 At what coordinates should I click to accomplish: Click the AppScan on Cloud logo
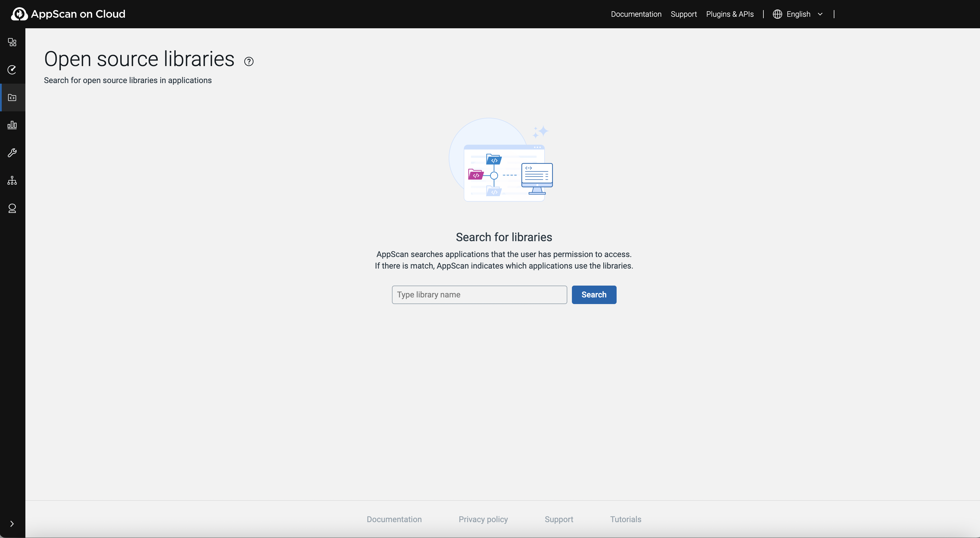coord(68,14)
